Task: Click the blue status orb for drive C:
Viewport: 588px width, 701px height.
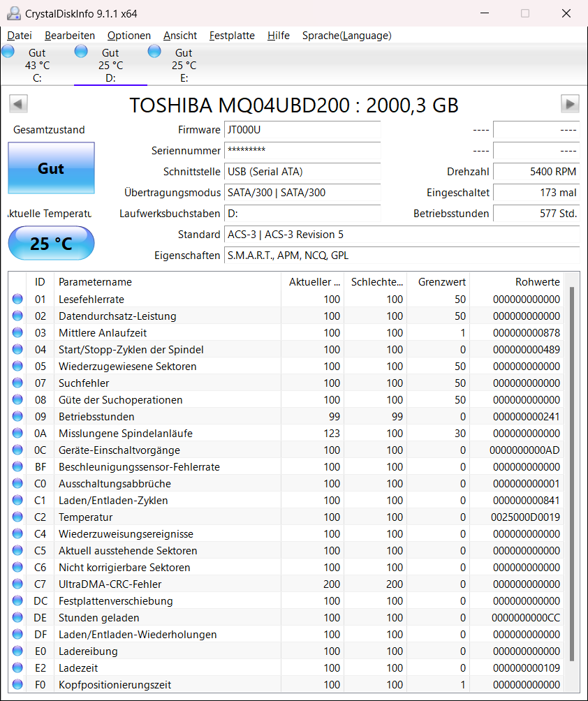Action: coord(8,52)
